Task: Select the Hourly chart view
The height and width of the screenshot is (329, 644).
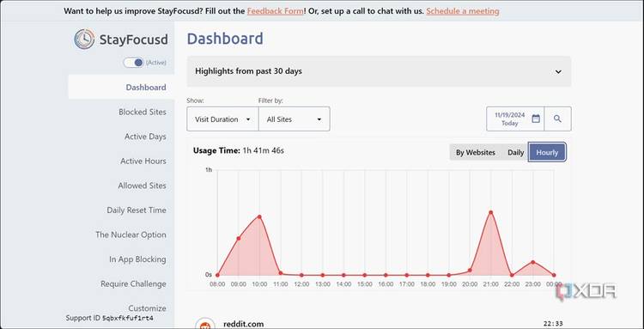Action: (x=547, y=152)
